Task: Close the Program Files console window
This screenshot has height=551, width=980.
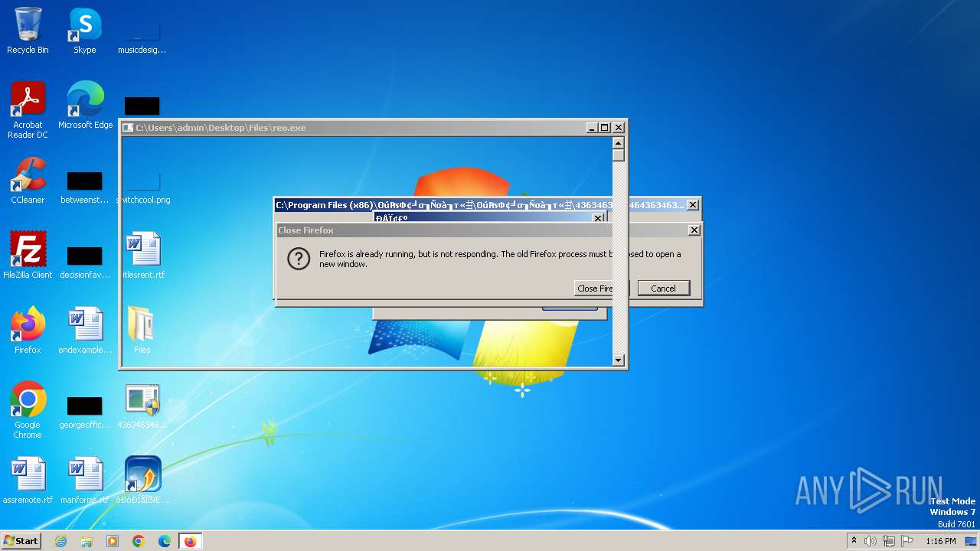Action: click(x=692, y=205)
